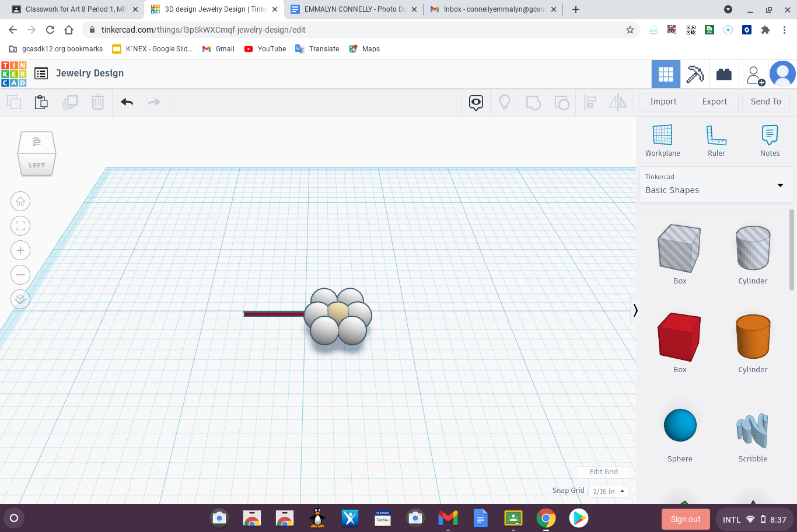
Task: Open Edit Grid settings
Action: pos(604,471)
